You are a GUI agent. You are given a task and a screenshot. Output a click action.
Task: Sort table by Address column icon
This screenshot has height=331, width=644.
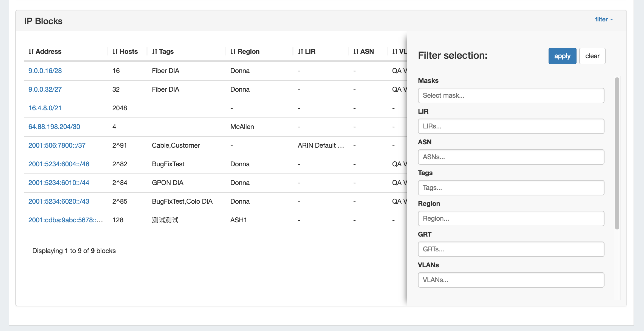pyautogui.click(x=31, y=52)
